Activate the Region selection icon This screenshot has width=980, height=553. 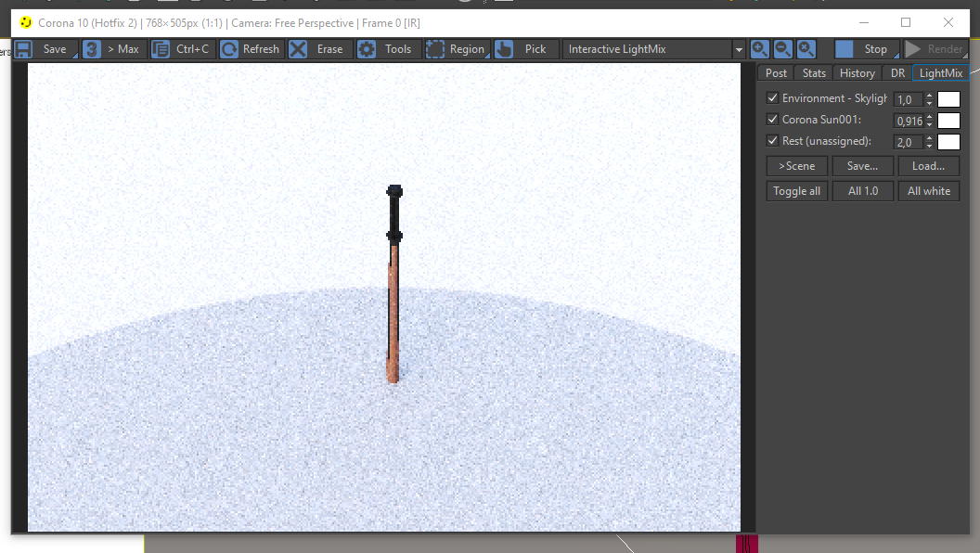(x=435, y=49)
